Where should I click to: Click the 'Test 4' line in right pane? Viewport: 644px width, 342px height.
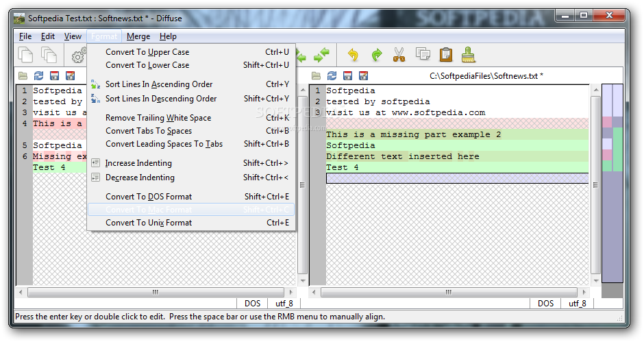pyautogui.click(x=342, y=168)
